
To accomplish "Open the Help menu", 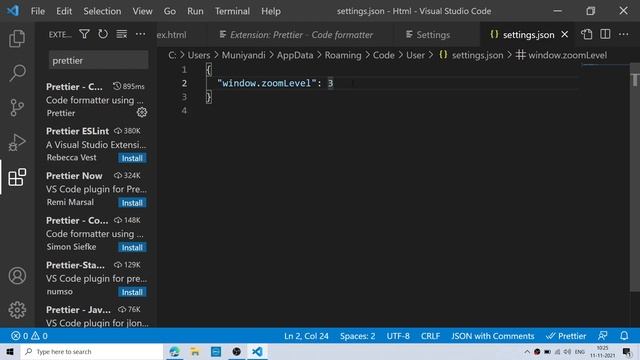I will (x=271, y=11).
